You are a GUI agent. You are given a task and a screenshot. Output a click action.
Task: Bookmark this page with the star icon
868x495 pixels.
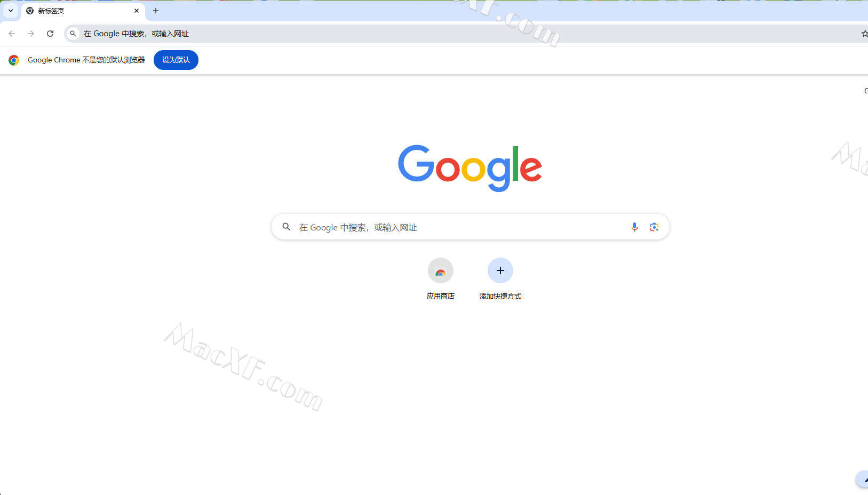click(x=864, y=34)
